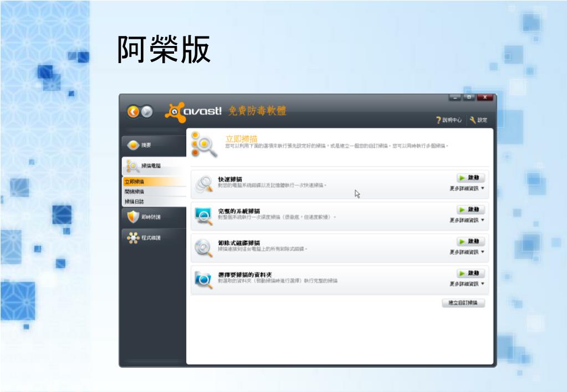567x392 pixels.
Task: Click the 卸除式磁碟掃描 disc icon
Action: (x=203, y=248)
